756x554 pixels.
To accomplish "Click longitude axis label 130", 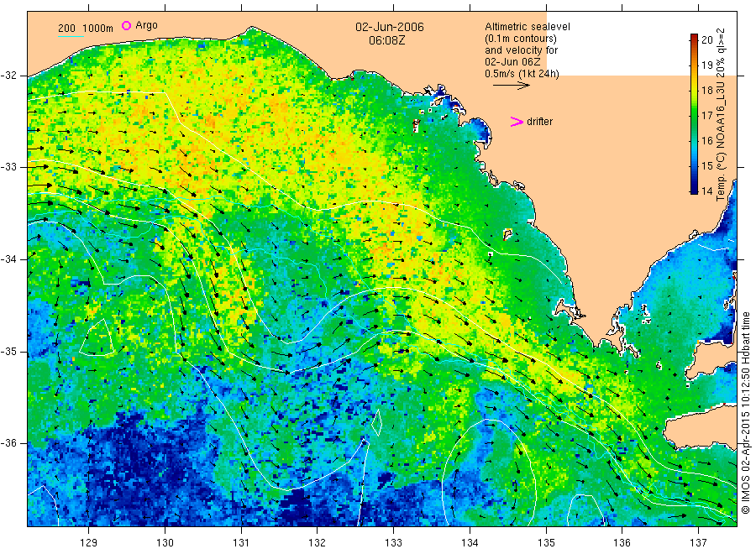I will tap(165, 543).
